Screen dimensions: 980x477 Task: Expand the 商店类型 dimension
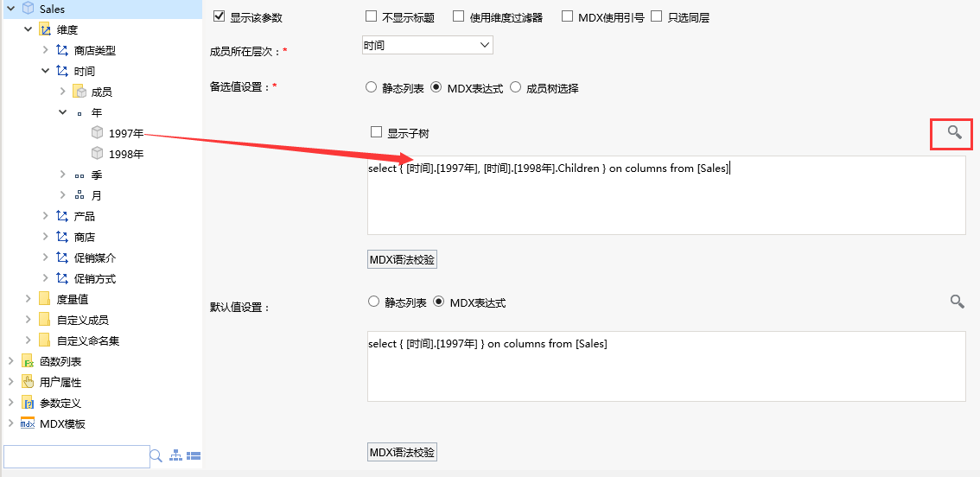click(46, 50)
